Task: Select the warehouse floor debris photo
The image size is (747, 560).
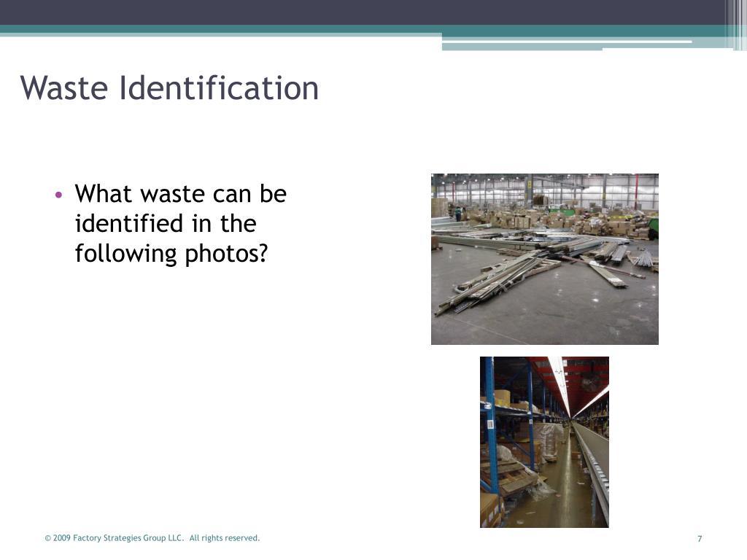Action: click(544, 259)
